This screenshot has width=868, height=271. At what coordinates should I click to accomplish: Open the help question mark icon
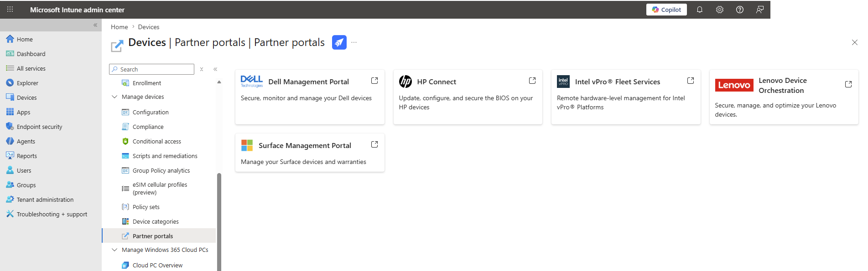(x=740, y=10)
